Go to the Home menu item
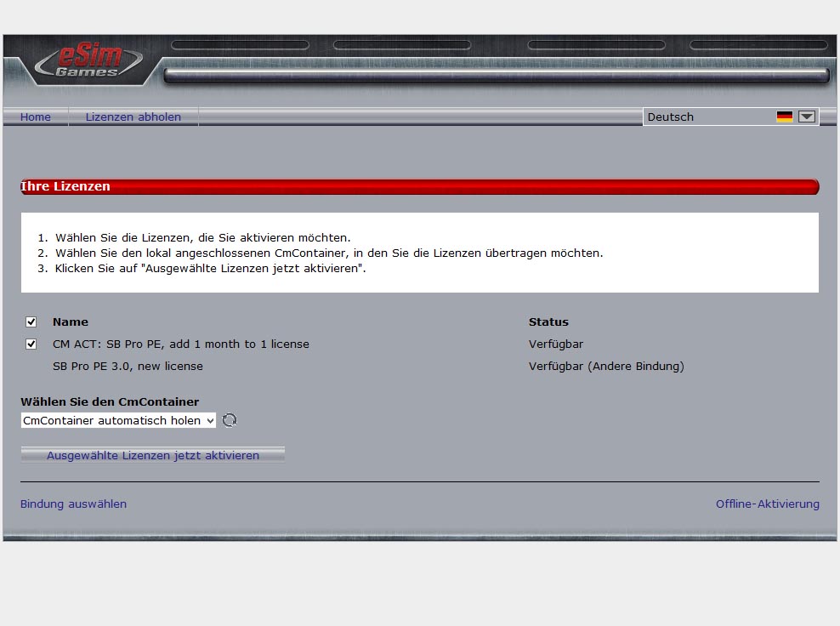This screenshot has width=840, height=626. tap(36, 117)
